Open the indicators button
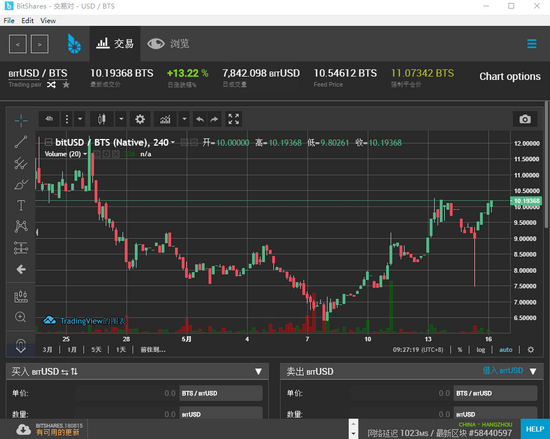 tap(165, 119)
